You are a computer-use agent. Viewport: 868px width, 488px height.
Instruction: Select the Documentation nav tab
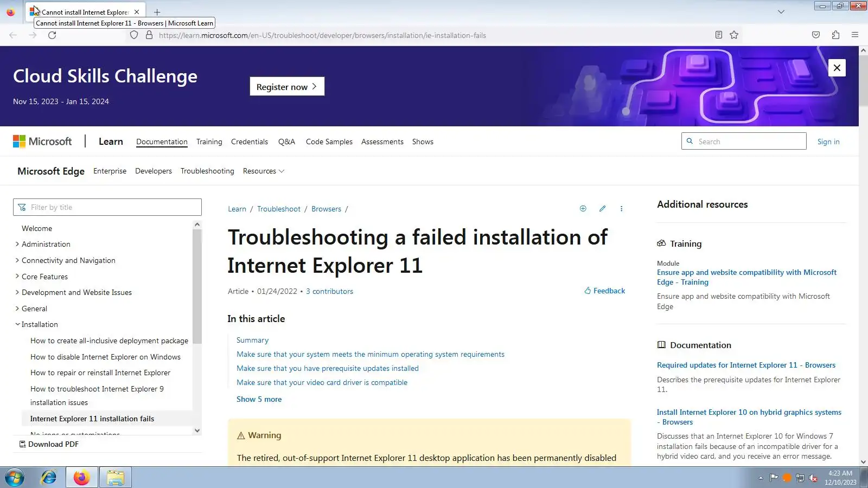click(x=162, y=142)
